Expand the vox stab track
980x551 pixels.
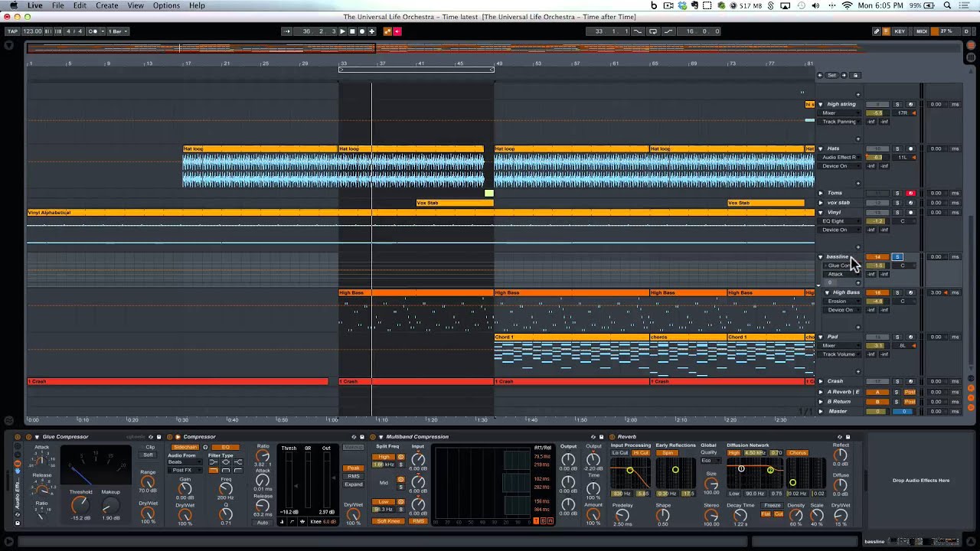tap(821, 203)
